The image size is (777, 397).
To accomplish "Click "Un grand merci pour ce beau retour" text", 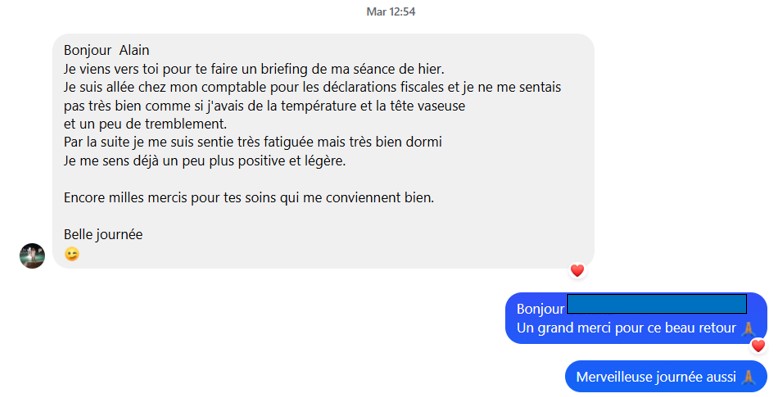I will [x=626, y=328].
